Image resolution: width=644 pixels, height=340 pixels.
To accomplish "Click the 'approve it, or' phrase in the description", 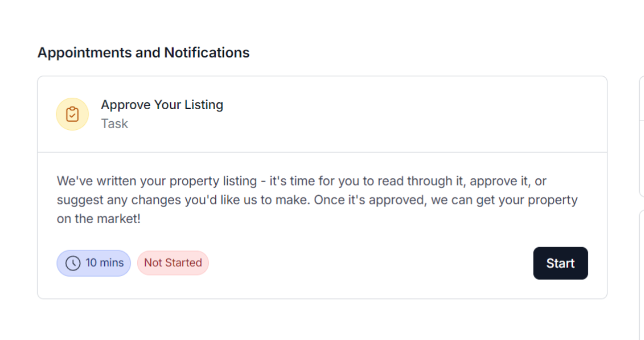I will tap(508, 181).
